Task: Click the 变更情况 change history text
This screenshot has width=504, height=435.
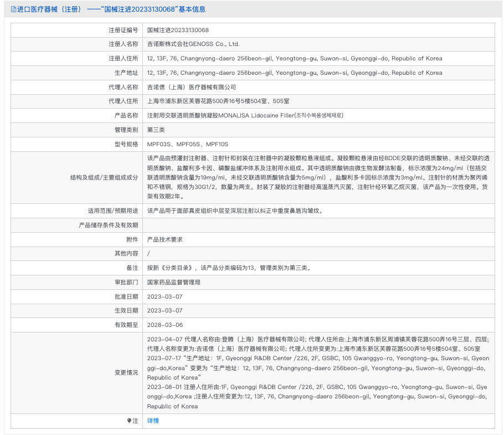Action: (318, 372)
